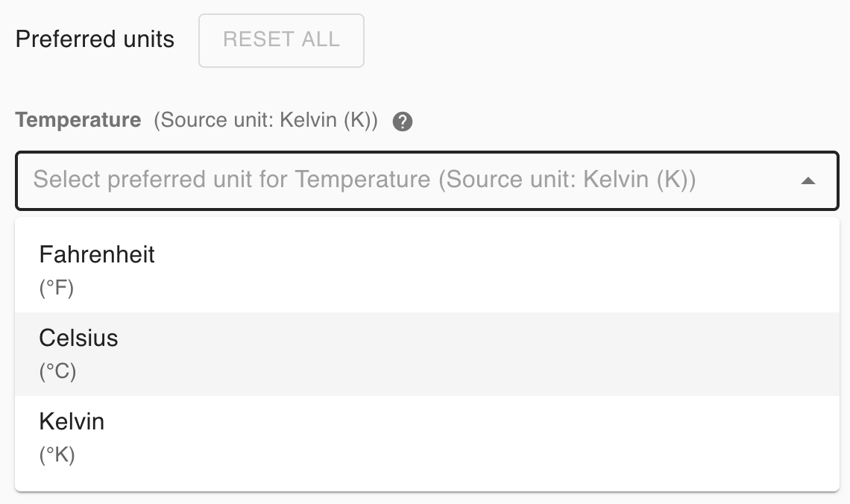Viewport: 850px width, 504px height.
Task: Click the (°C) unit symbol
Action: pos(57,371)
